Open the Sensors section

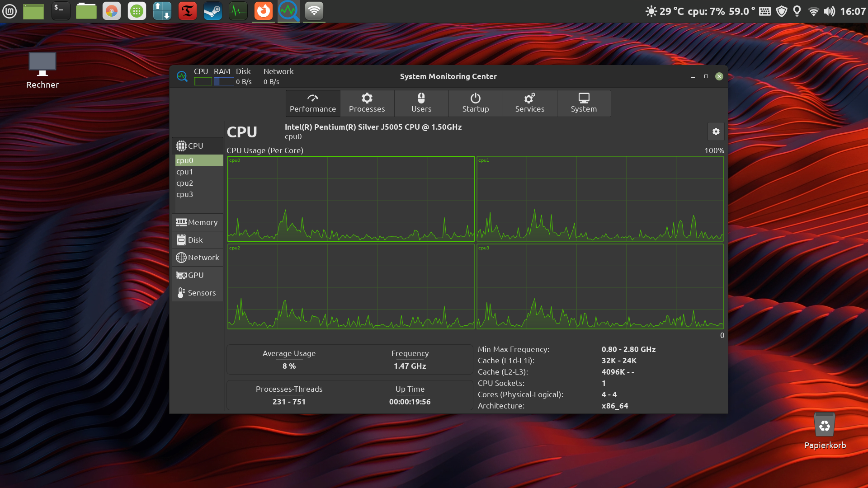pyautogui.click(x=198, y=293)
